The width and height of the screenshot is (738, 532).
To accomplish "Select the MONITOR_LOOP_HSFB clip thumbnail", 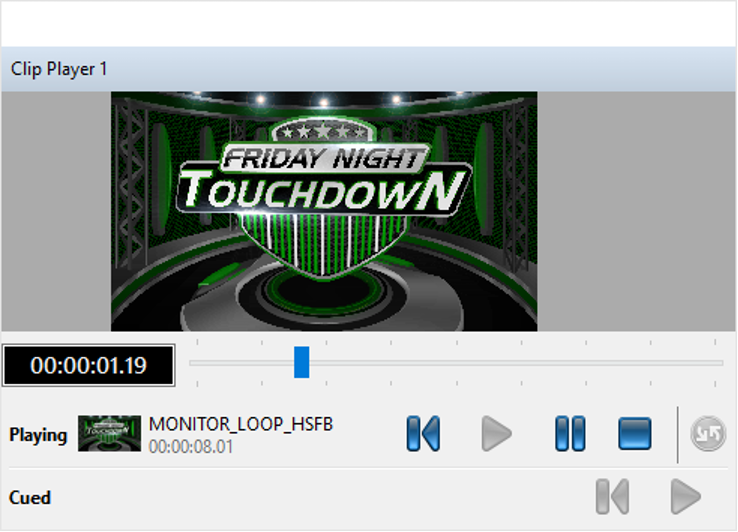I will click(x=109, y=434).
